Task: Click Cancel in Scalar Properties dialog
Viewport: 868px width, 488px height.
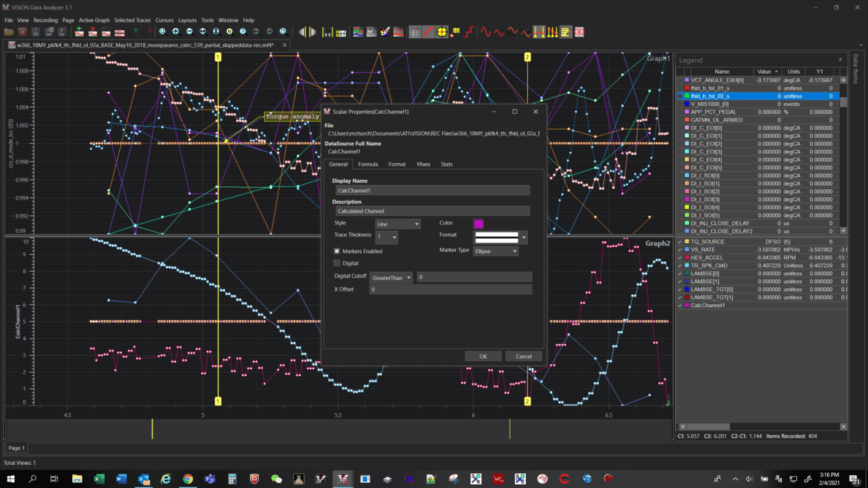Action: (x=524, y=356)
